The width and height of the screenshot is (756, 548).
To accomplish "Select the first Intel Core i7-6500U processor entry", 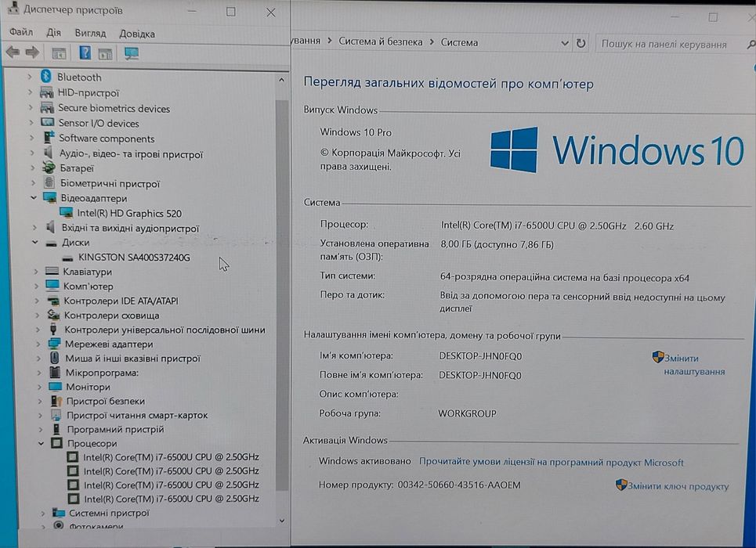I will (171, 456).
